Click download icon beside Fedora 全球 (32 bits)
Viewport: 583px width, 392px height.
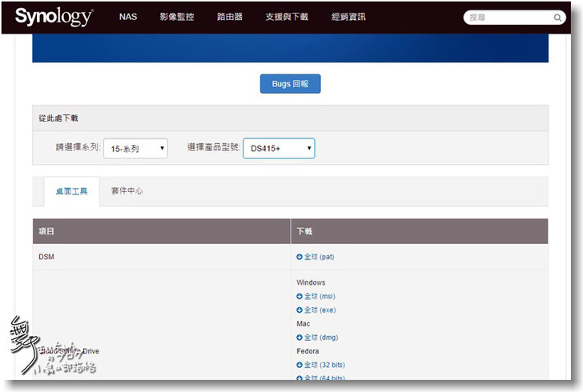tap(300, 365)
